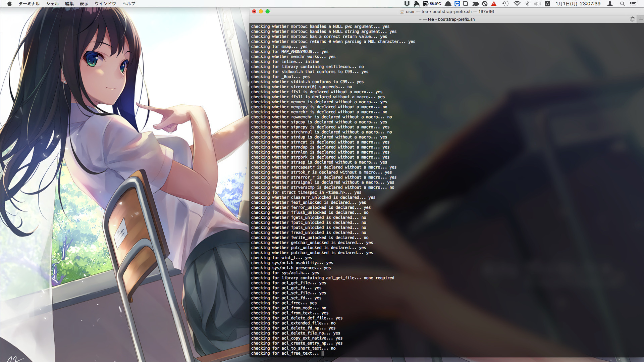Click the circle-slash menu bar icon
Screen dimensions: 644x362
[485, 4]
